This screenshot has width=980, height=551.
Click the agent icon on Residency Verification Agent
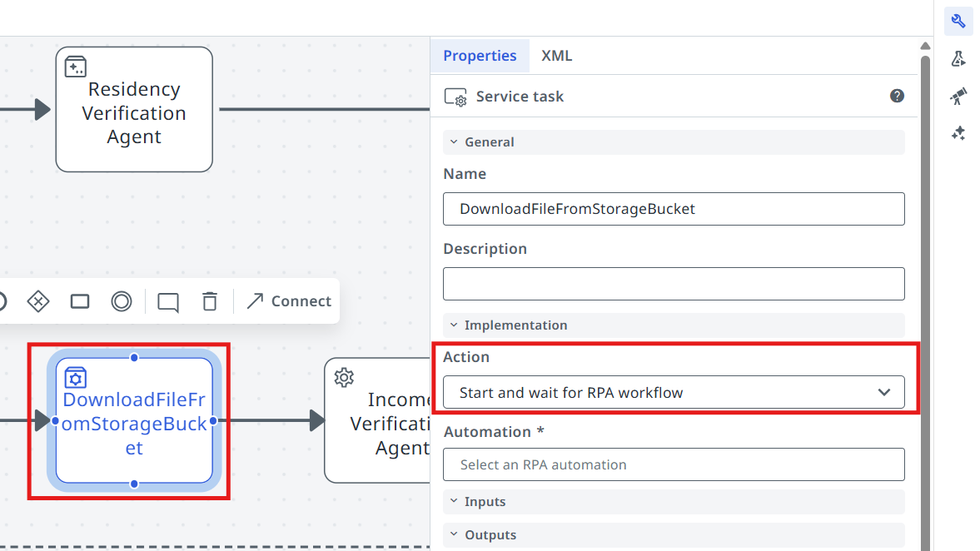76,67
